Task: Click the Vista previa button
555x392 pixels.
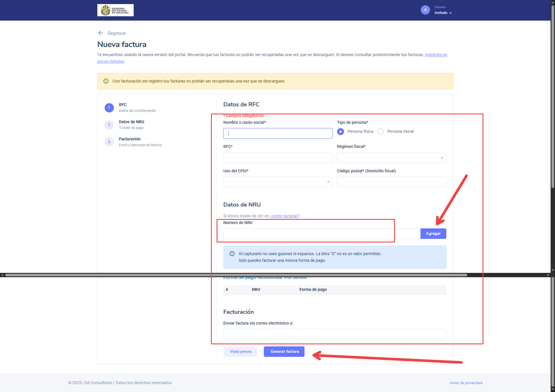Action: [x=240, y=352]
